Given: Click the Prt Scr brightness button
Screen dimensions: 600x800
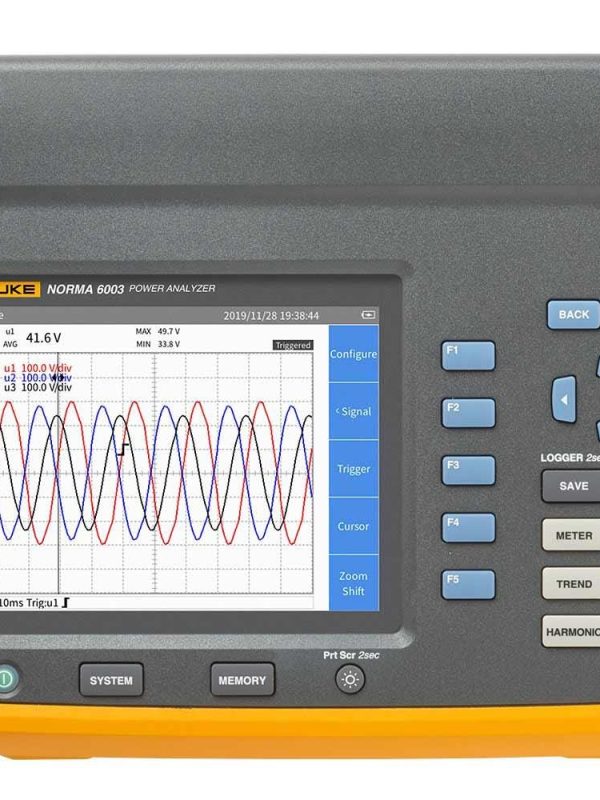Looking at the screenshot, I should pos(350,680).
